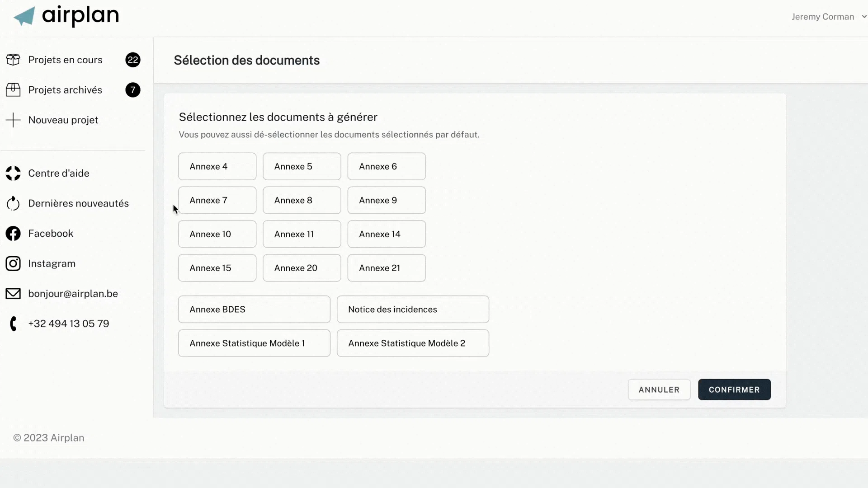
Task: Click the Projets archivés archive icon
Action: [13, 90]
